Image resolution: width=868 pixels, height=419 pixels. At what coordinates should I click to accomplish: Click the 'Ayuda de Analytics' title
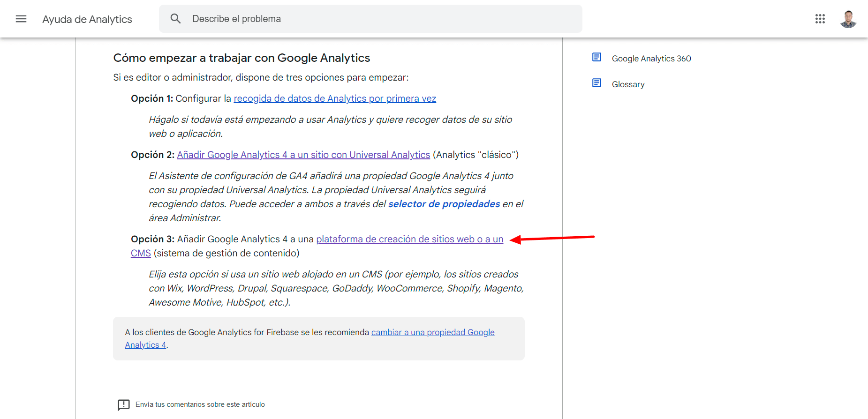click(87, 19)
